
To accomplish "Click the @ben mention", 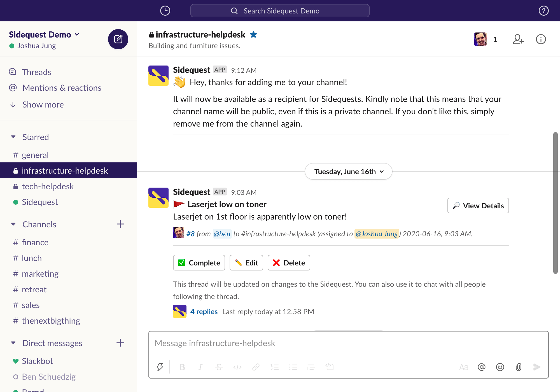I will [x=222, y=234].
